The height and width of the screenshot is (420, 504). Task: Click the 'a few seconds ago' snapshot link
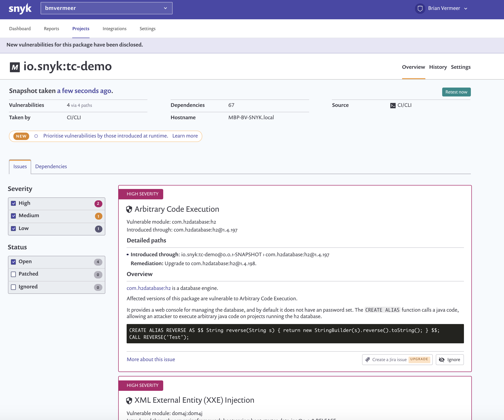click(x=84, y=91)
